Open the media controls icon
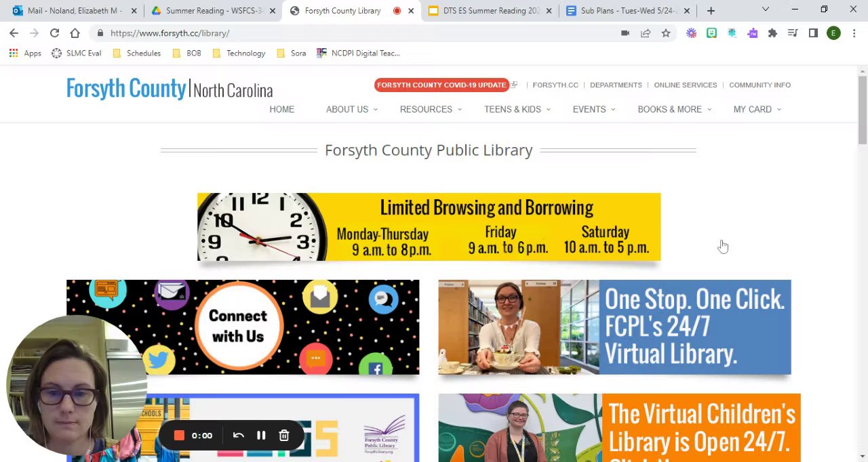 pos(793,33)
